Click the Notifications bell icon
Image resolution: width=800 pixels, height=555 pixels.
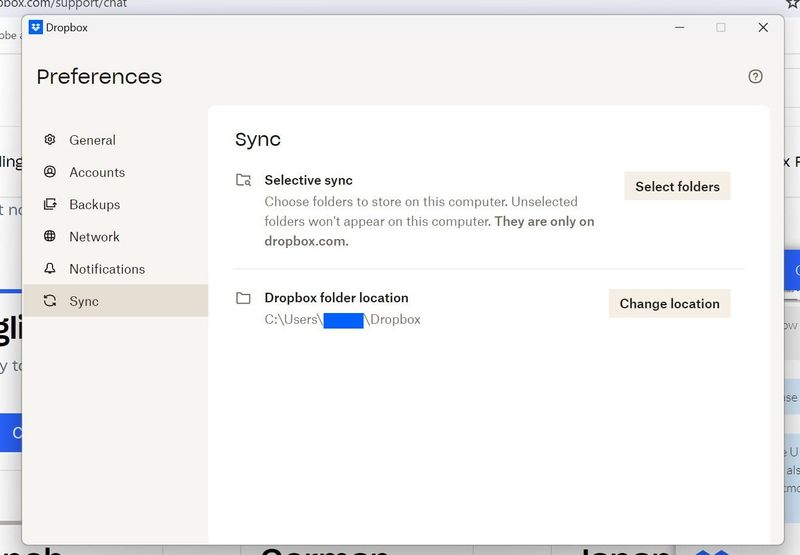(49, 268)
